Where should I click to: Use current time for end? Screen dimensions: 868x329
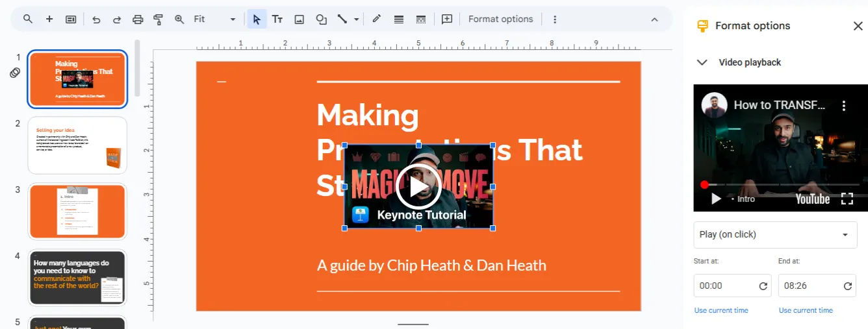click(806, 310)
